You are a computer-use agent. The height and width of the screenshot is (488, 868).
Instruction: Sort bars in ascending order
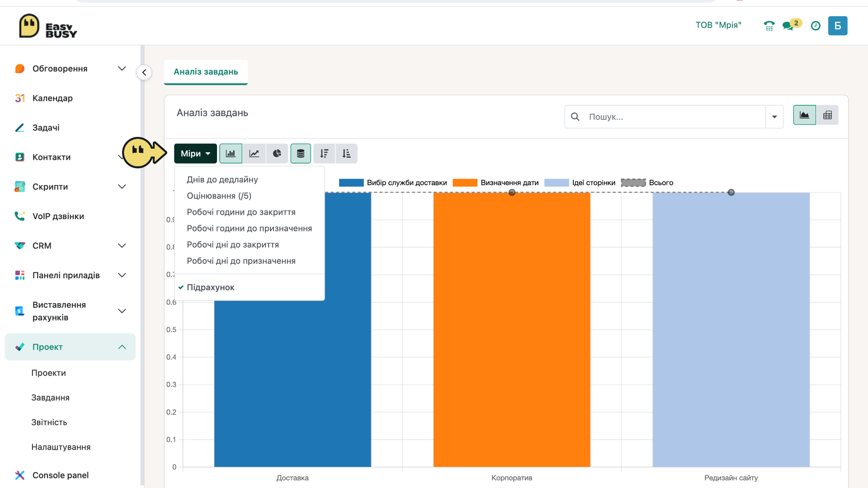tap(346, 154)
